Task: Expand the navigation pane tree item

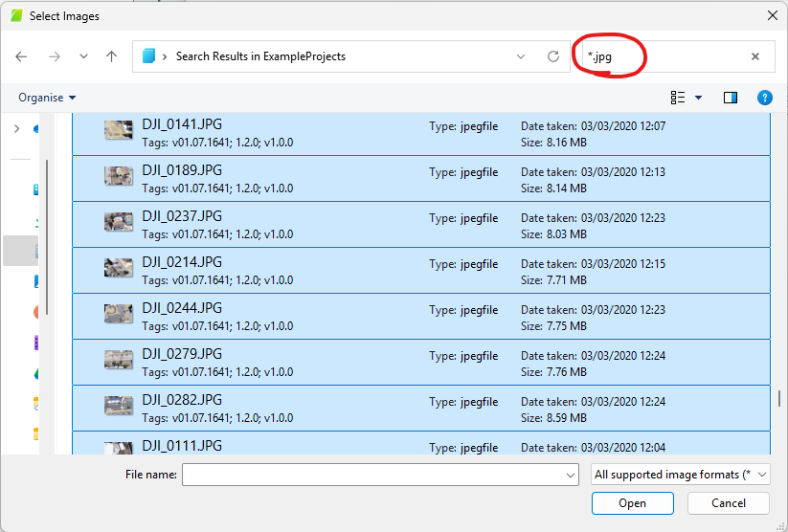Action: (16, 129)
